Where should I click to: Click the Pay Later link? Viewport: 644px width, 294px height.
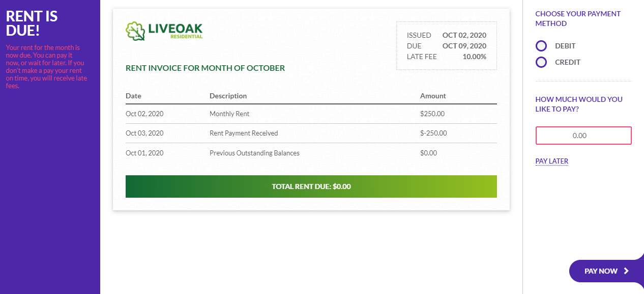(552, 161)
